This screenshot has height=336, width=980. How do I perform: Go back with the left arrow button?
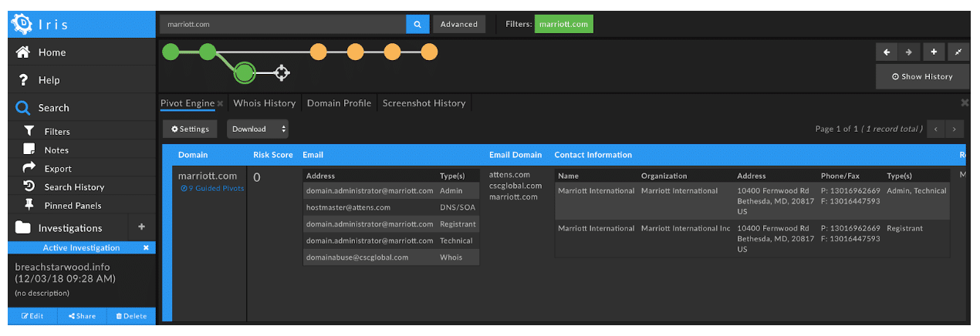pos(887,52)
